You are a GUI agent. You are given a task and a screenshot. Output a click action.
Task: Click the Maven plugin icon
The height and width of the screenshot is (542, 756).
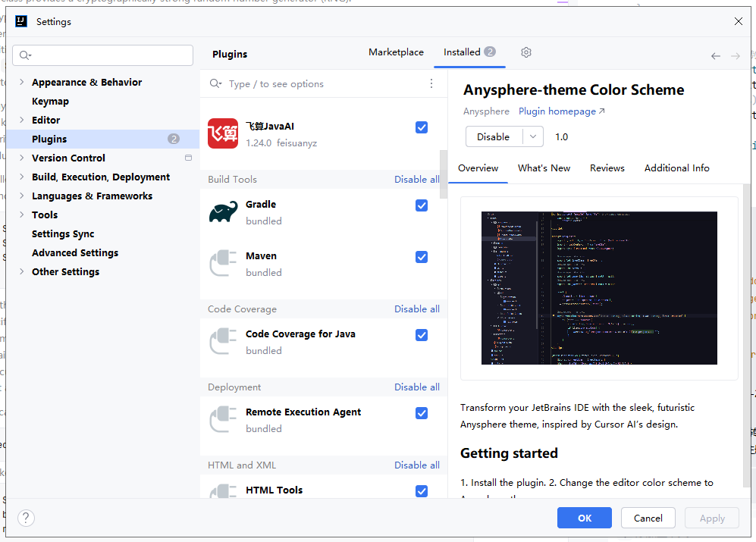pos(223,263)
